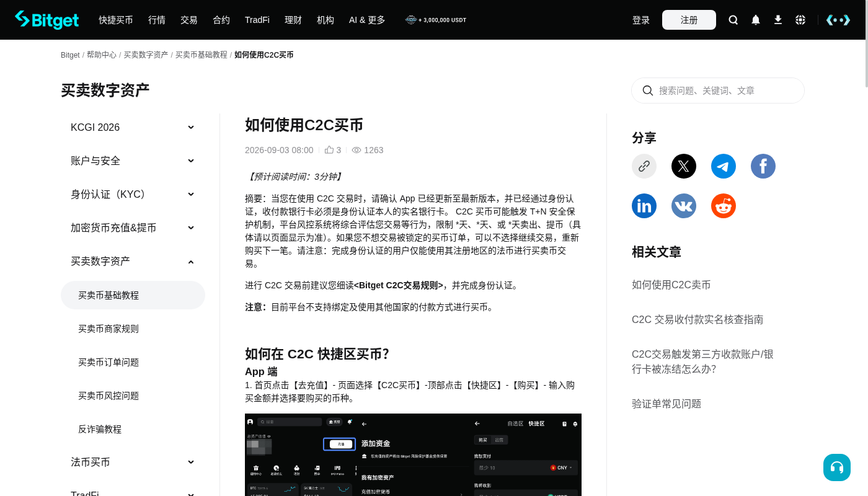The image size is (868, 496).
Task: Open TradFi in top navigation
Action: pos(257,20)
